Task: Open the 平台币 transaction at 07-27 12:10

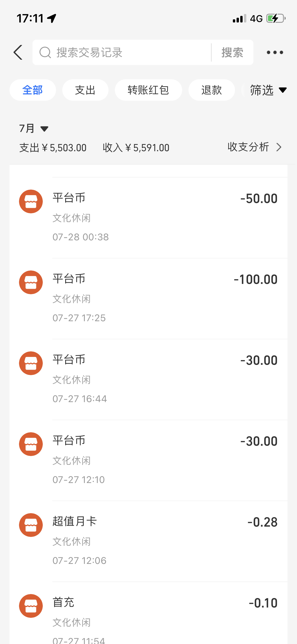Action: coord(164,460)
